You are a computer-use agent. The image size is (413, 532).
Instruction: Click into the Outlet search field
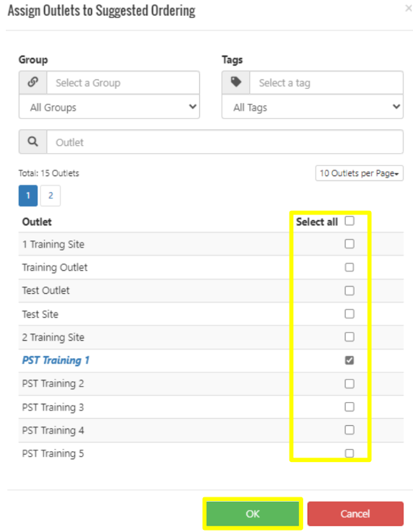click(x=225, y=141)
